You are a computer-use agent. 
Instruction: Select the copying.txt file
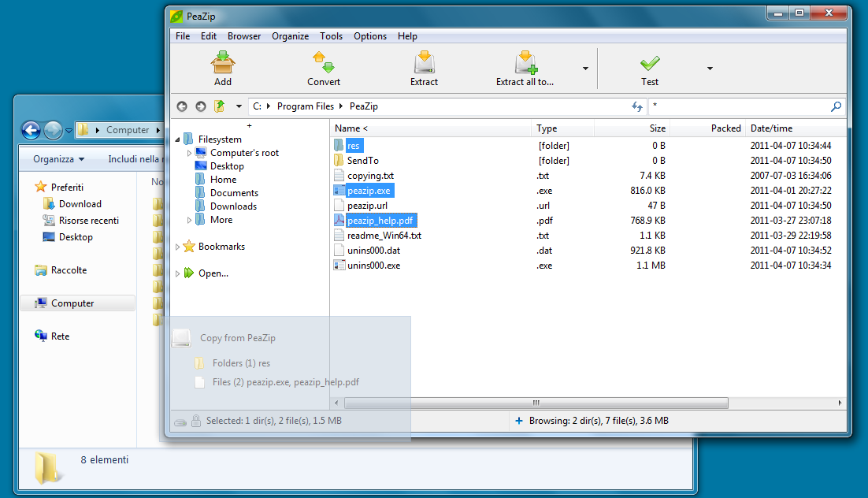pos(370,176)
